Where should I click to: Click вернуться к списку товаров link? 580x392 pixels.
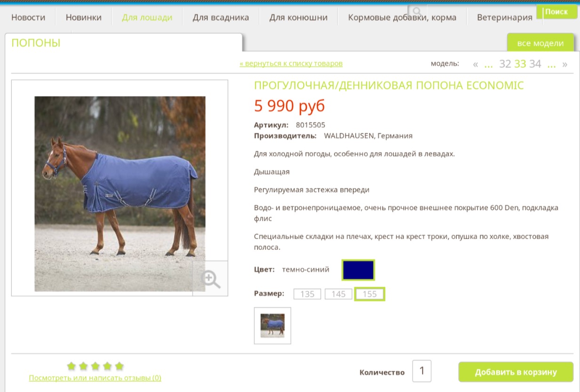click(291, 64)
